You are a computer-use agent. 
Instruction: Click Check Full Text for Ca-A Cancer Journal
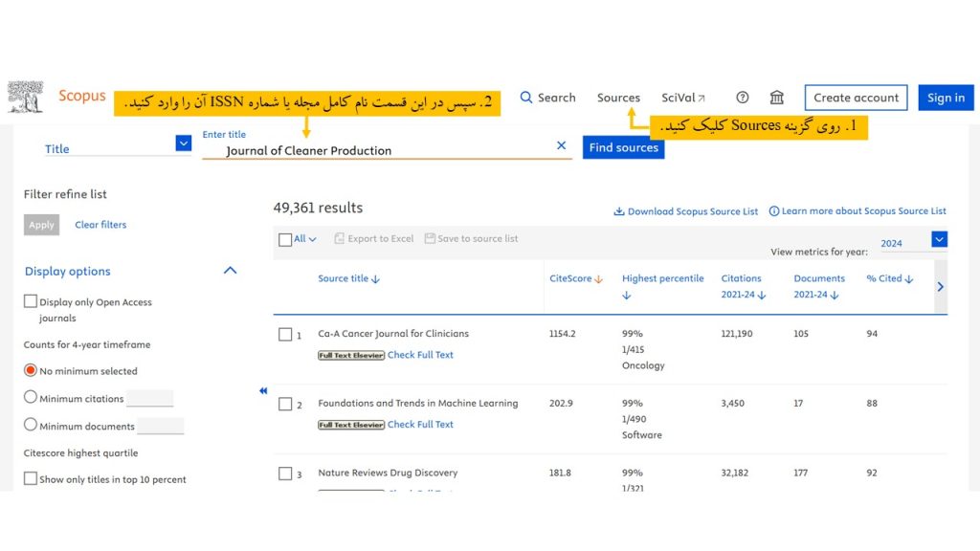420,355
